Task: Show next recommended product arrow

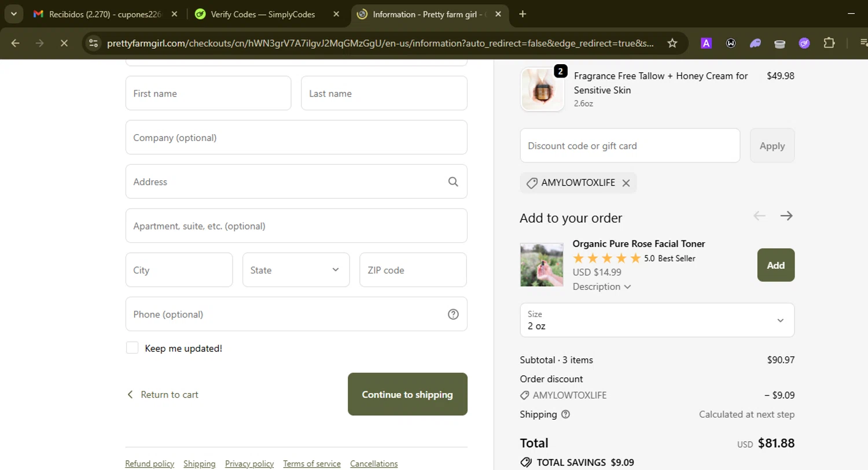Action: (786, 216)
